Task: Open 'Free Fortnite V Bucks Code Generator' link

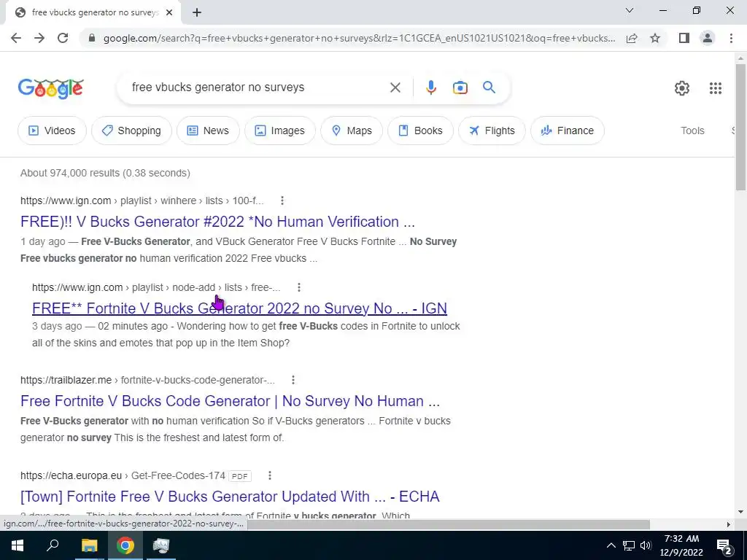Action: [230, 401]
